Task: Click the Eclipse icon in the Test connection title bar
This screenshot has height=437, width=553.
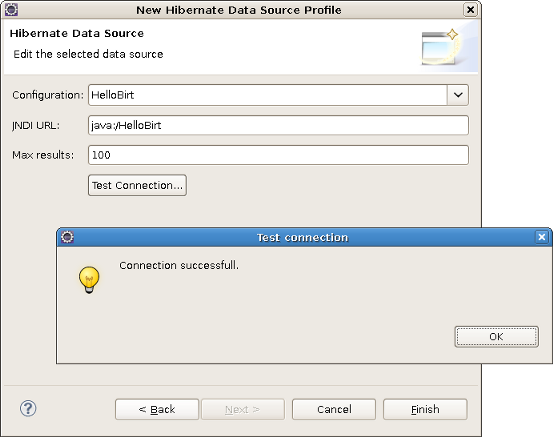Action: (67, 237)
